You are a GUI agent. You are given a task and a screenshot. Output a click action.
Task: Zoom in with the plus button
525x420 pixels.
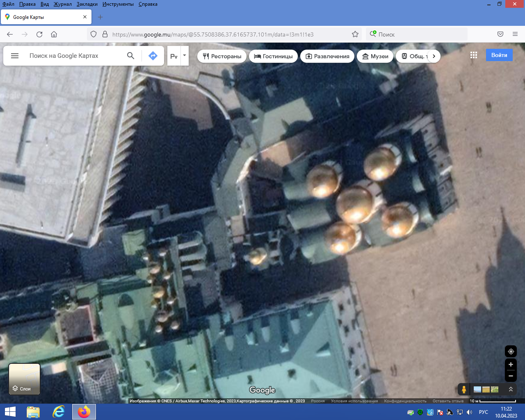pos(511,365)
